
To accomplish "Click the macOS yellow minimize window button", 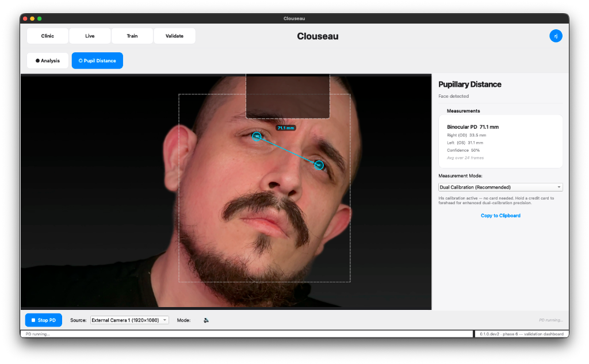I will tap(32, 18).
